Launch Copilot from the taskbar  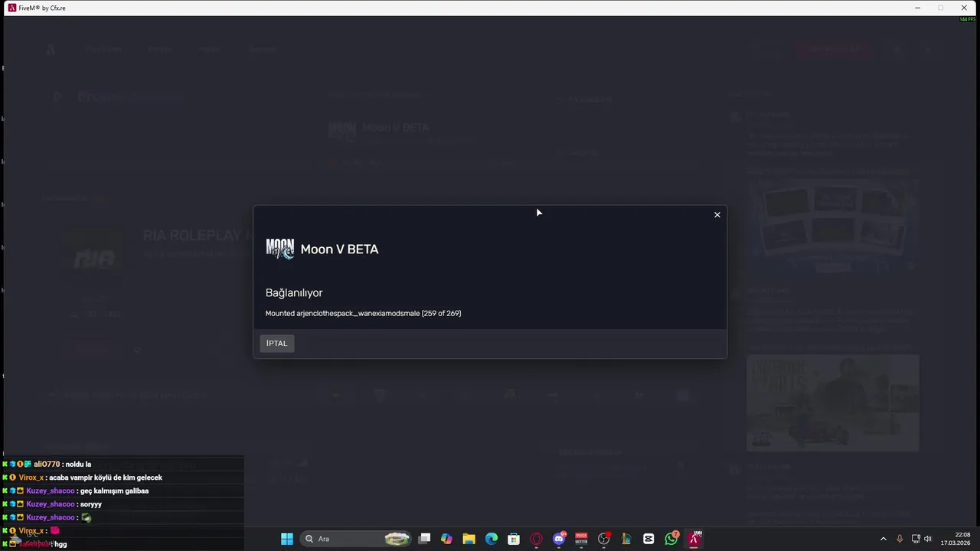click(447, 539)
